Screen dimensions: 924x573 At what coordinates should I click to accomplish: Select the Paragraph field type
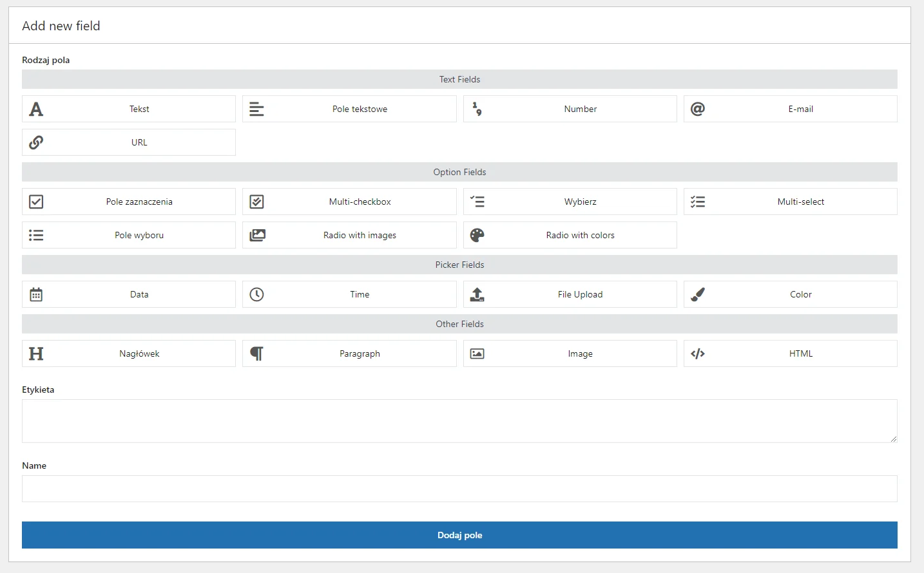click(x=349, y=354)
